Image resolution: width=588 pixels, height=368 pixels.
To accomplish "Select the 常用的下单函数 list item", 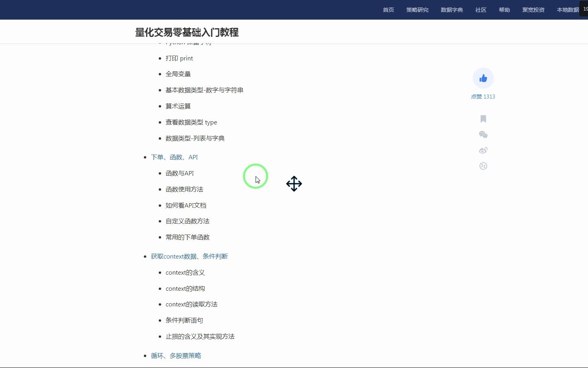I will (x=187, y=237).
